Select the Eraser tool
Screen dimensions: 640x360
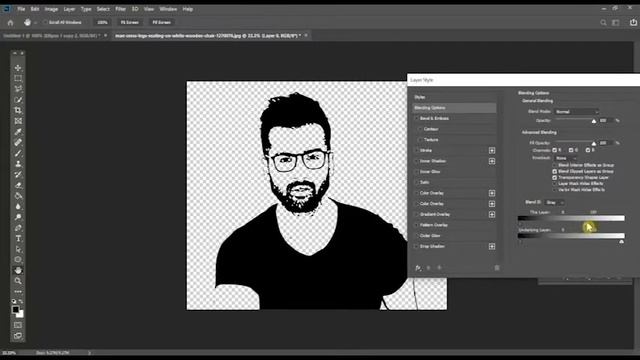click(18, 185)
